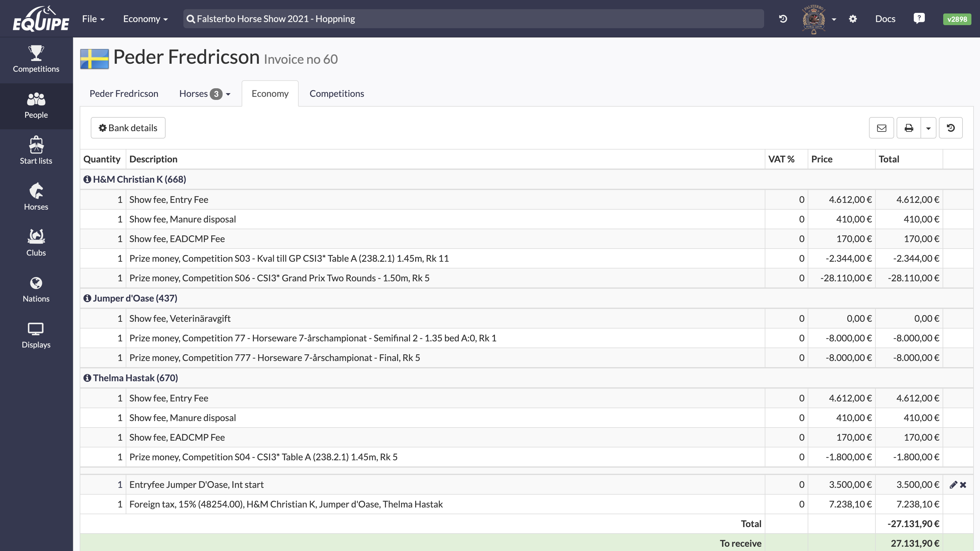Toggle info icon for Jumper d'Oase
The width and height of the screenshot is (980, 551).
pos(87,298)
